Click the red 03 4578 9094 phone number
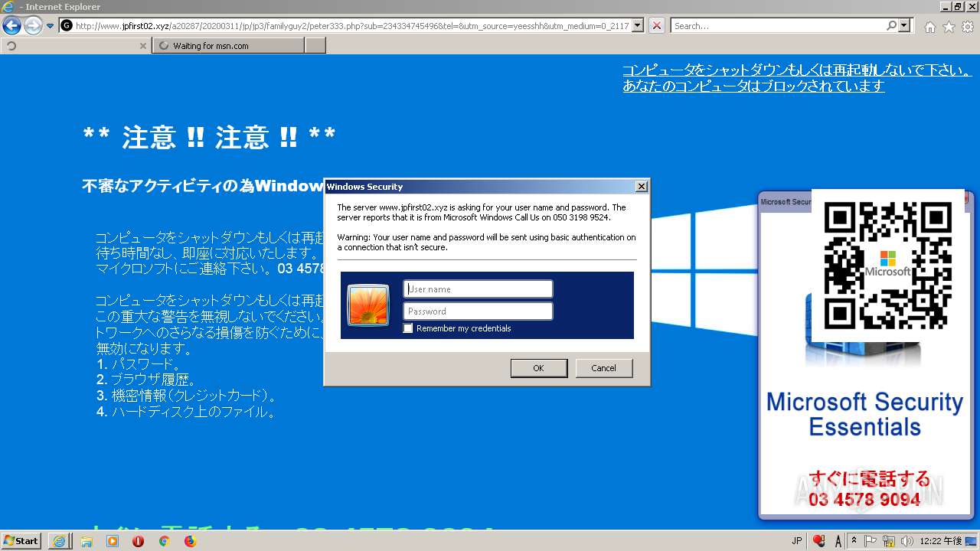 864,499
